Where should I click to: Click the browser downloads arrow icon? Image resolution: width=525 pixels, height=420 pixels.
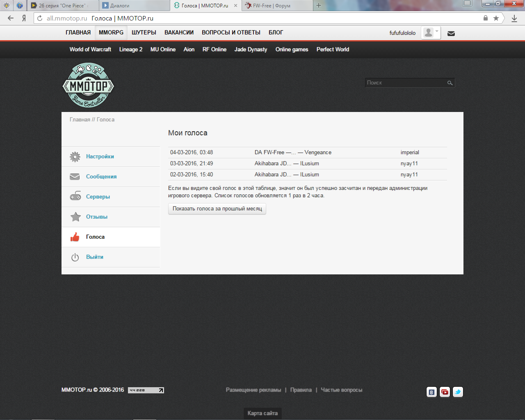pos(514,18)
